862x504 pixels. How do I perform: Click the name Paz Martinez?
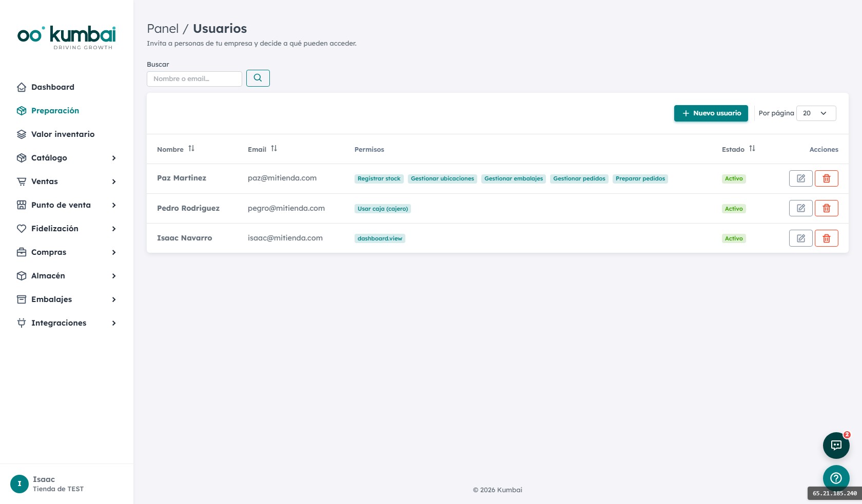[182, 178]
